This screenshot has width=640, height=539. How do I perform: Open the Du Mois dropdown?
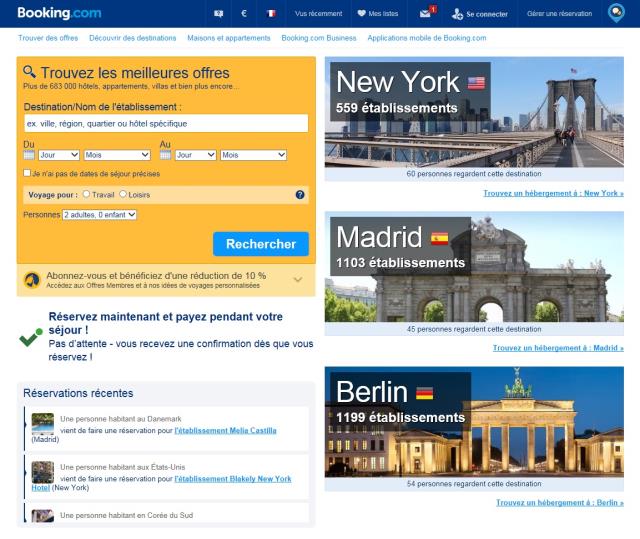pos(117,155)
